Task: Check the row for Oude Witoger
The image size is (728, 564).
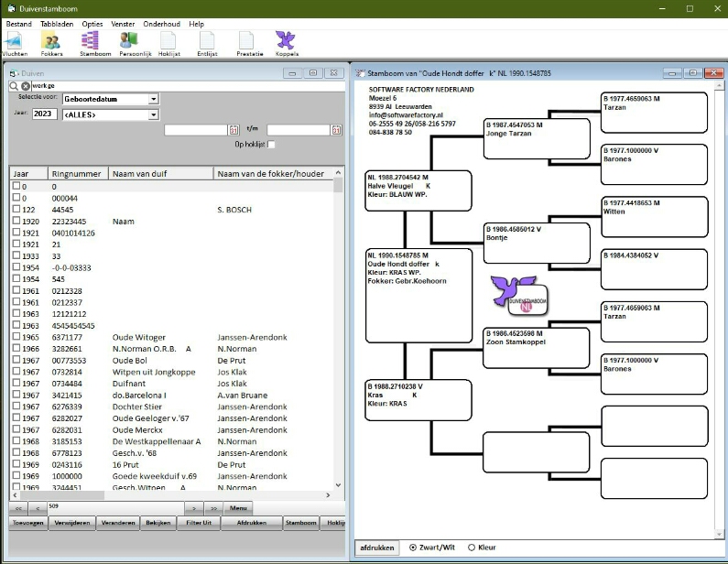Action: [x=16, y=337]
